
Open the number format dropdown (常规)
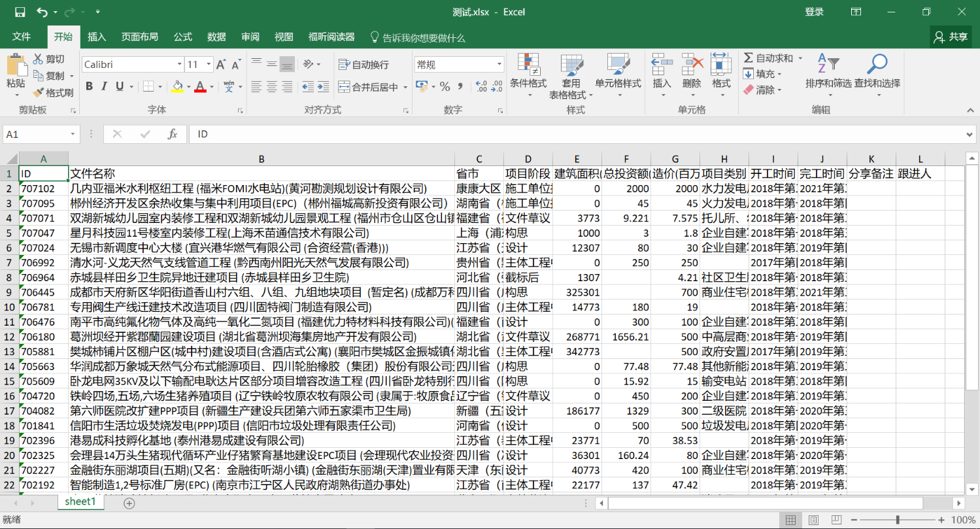499,65
